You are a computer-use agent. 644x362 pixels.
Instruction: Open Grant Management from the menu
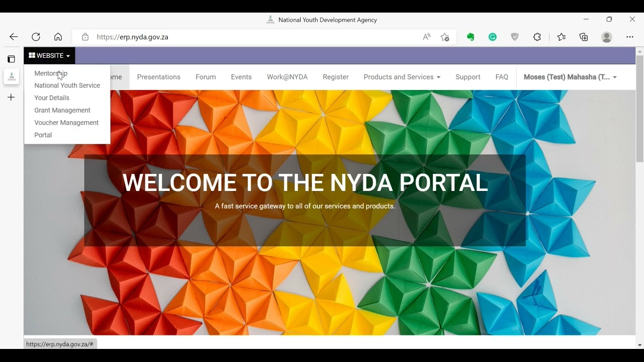tap(62, 110)
